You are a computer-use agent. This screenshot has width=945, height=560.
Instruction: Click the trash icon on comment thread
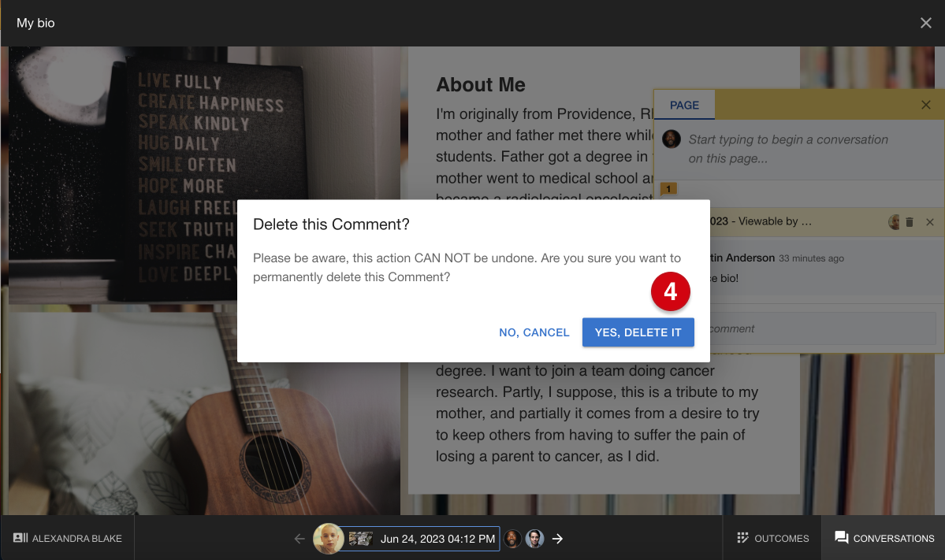point(910,222)
